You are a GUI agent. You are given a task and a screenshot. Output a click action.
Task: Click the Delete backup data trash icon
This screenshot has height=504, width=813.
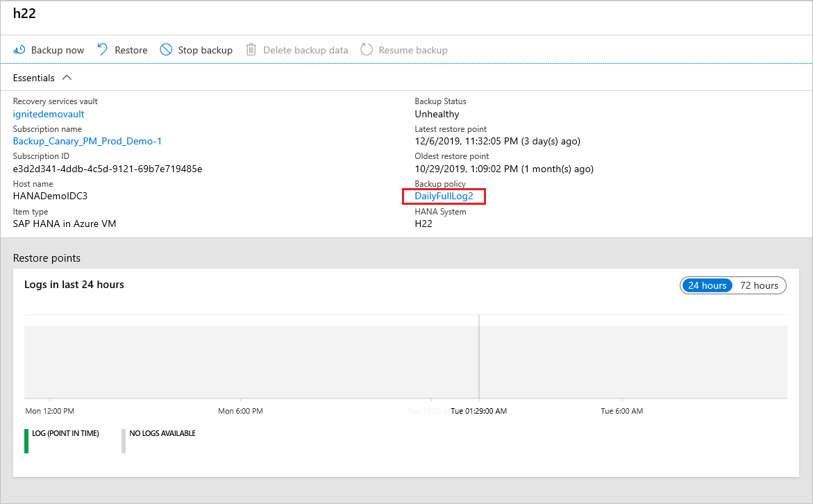(251, 49)
